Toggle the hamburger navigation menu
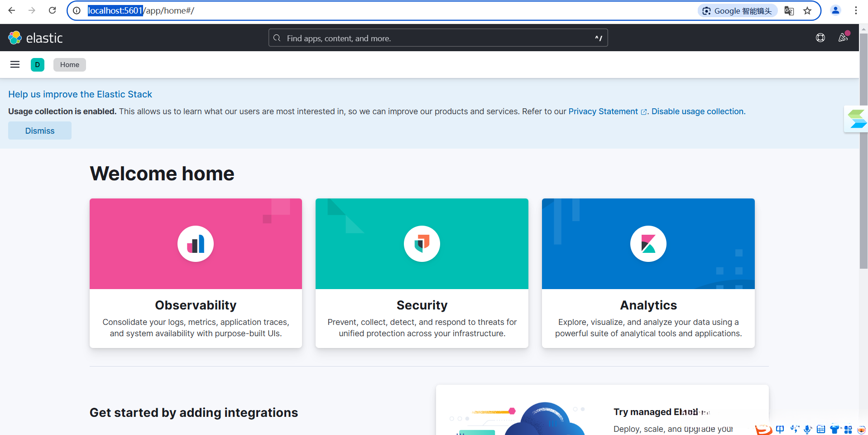Screen dimensions: 868x435 15,64
